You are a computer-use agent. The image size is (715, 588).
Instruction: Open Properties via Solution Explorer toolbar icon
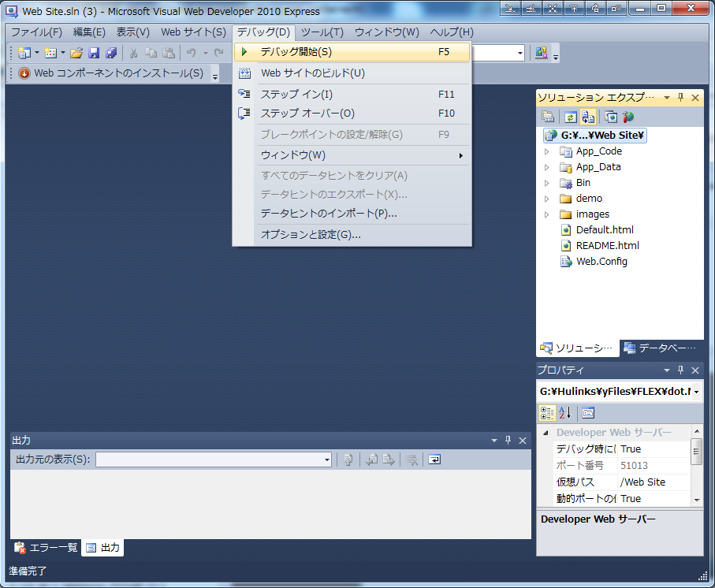pyautogui.click(x=548, y=117)
